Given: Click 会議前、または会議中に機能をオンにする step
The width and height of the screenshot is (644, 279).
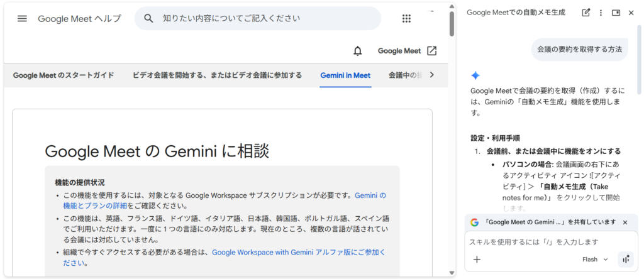Looking at the screenshot, I should (553, 151).
